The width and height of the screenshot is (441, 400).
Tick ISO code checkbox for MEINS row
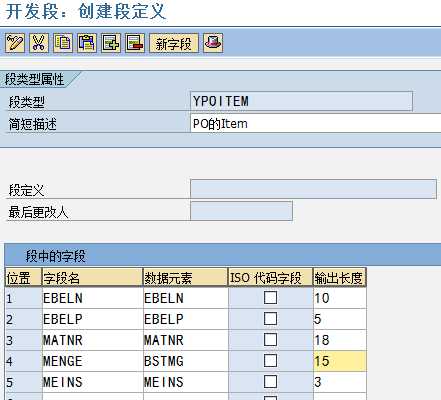[270, 382]
